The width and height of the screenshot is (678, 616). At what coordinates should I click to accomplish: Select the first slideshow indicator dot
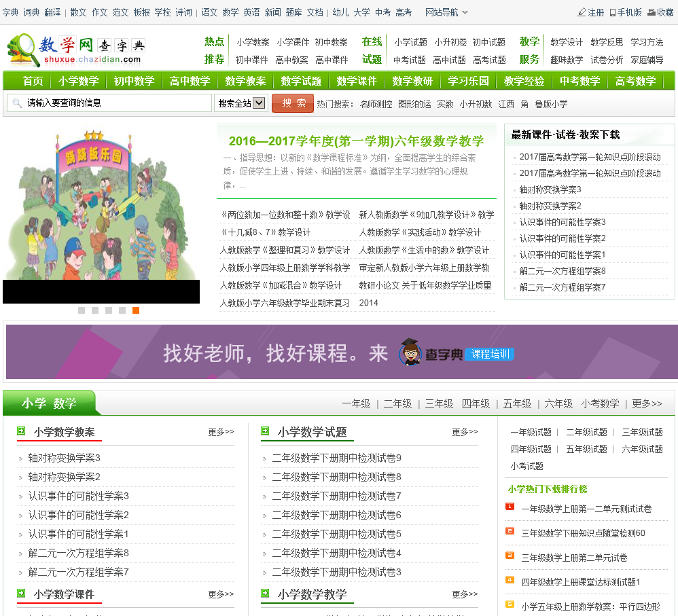pos(82,310)
